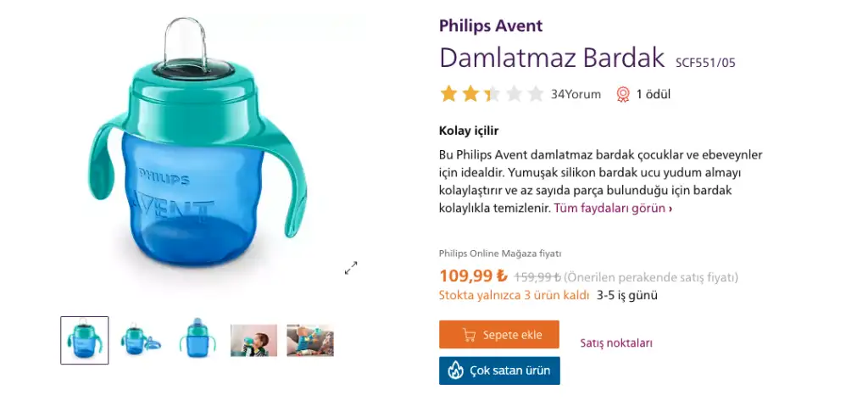Select the thumbnail of baby drinking
This screenshot has height=401, width=868.
[x=253, y=340]
